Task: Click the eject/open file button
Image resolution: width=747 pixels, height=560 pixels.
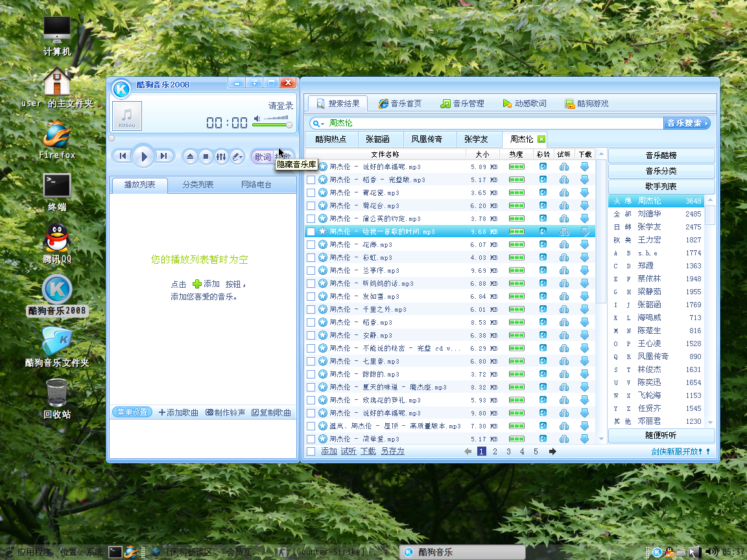Action: (x=190, y=156)
